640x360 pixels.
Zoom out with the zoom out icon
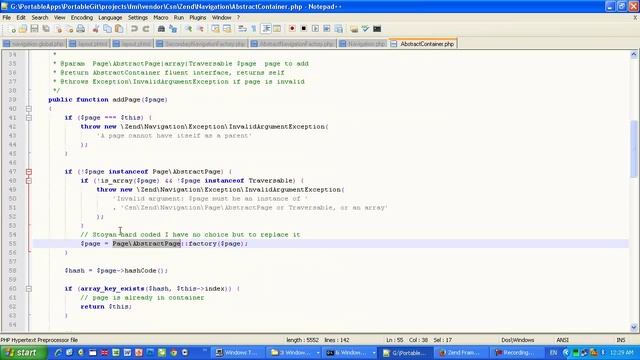[x=200, y=29]
